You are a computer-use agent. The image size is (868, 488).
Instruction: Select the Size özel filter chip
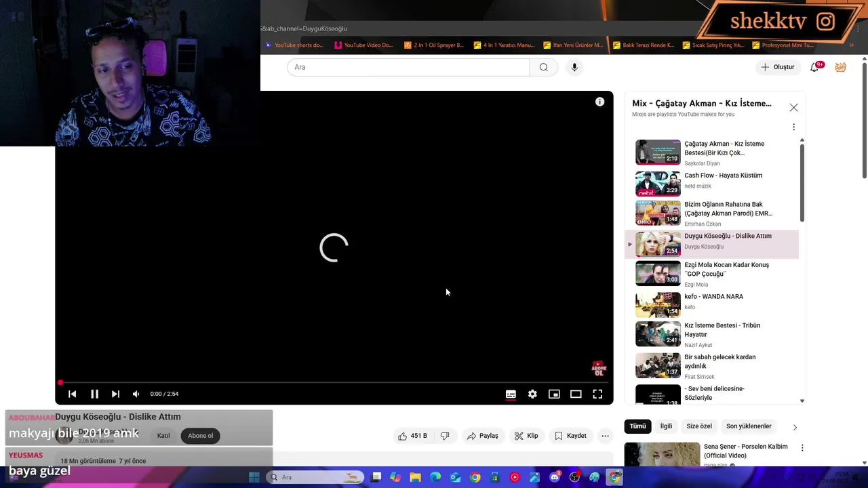click(699, 426)
